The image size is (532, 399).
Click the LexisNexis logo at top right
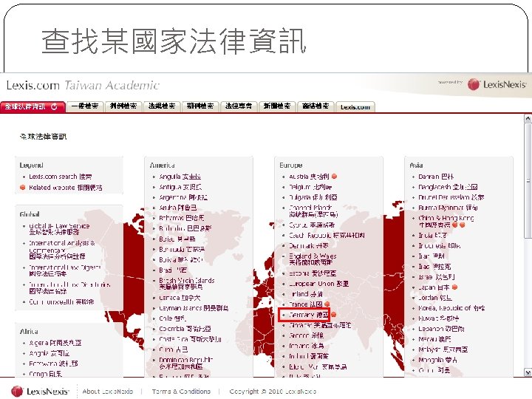(497, 84)
